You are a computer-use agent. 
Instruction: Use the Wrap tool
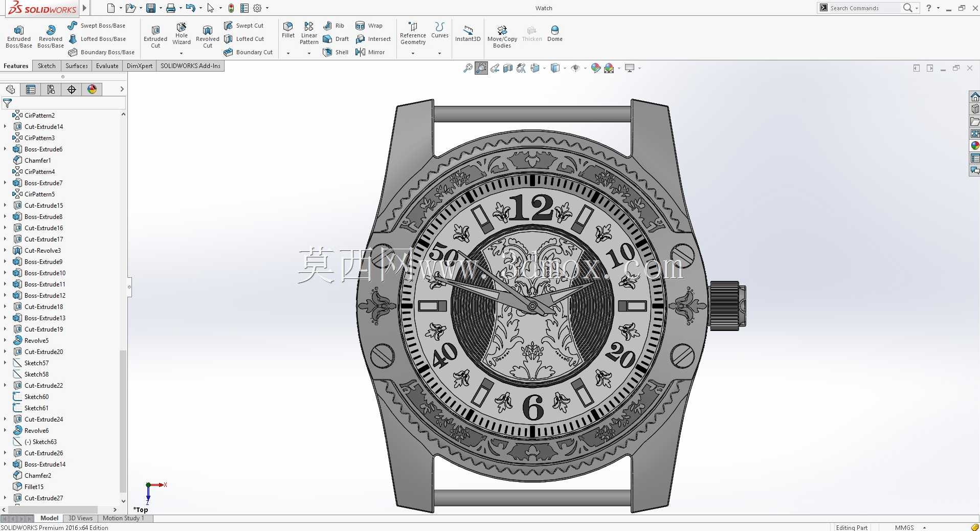point(369,26)
